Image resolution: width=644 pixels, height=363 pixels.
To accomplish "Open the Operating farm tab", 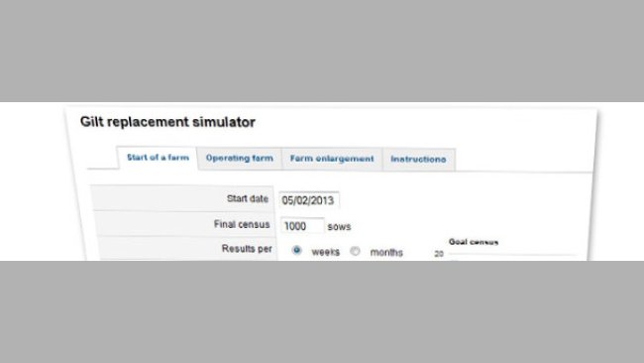I will tap(240, 159).
